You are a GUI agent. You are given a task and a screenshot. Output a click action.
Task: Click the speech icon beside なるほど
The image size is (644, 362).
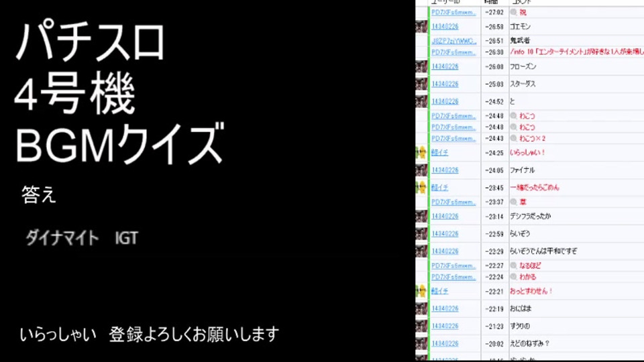tap(513, 265)
